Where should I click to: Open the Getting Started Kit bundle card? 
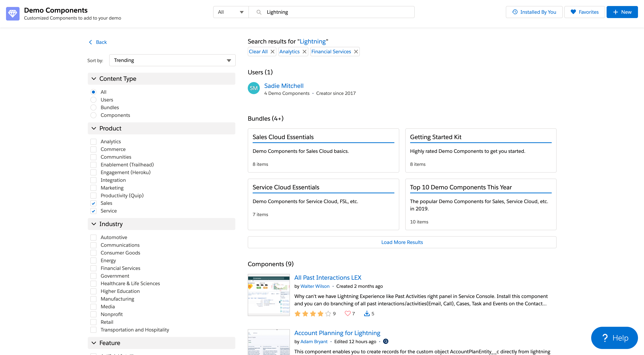[x=480, y=150]
